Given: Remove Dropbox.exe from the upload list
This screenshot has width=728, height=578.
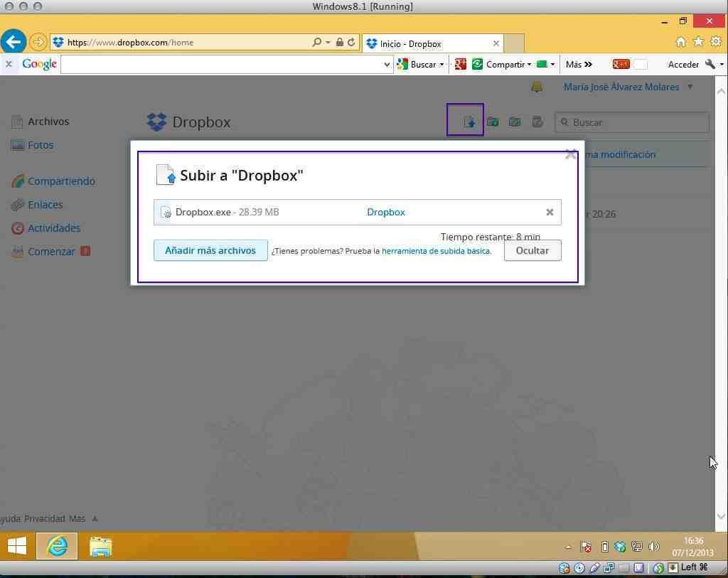Looking at the screenshot, I should [x=550, y=212].
